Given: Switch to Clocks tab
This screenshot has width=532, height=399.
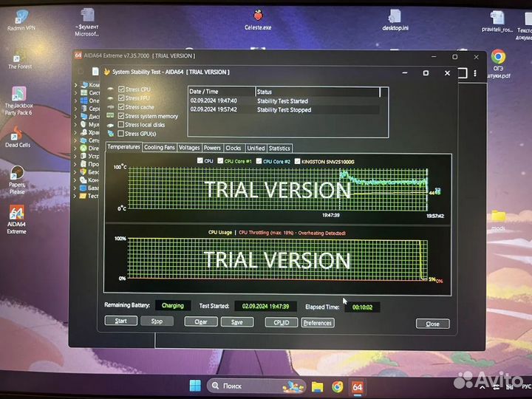Looking at the screenshot, I should [233, 149].
